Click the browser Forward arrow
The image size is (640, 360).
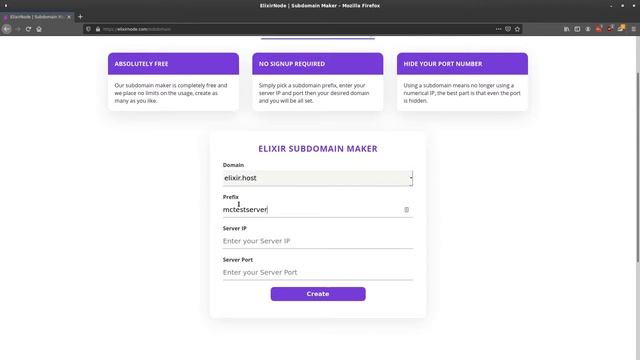(x=18, y=29)
